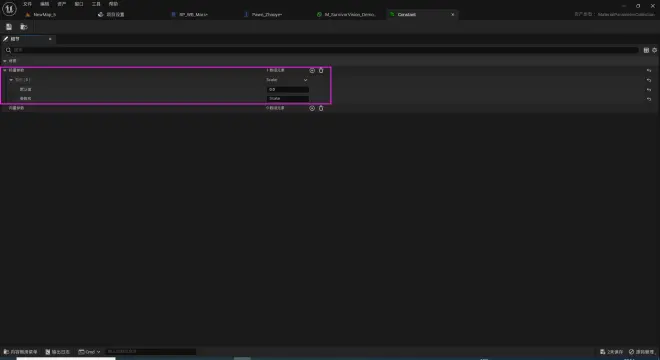
Task: Open details panel settings gear icon
Action: click(x=655, y=50)
